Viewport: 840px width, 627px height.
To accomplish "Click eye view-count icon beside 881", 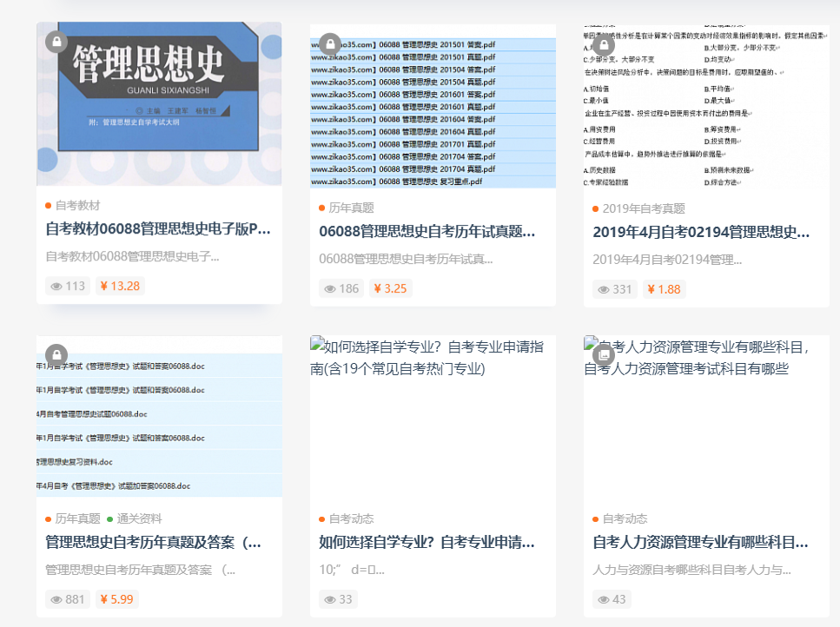I will 56,600.
